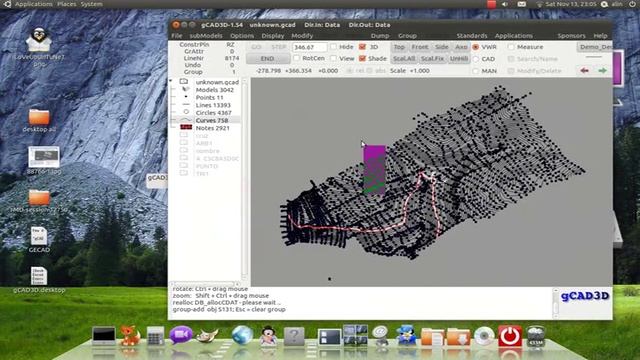The width and height of the screenshot is (640, 360).
Task: Open the Applications menu in top panel
Action: click(33, 4)
